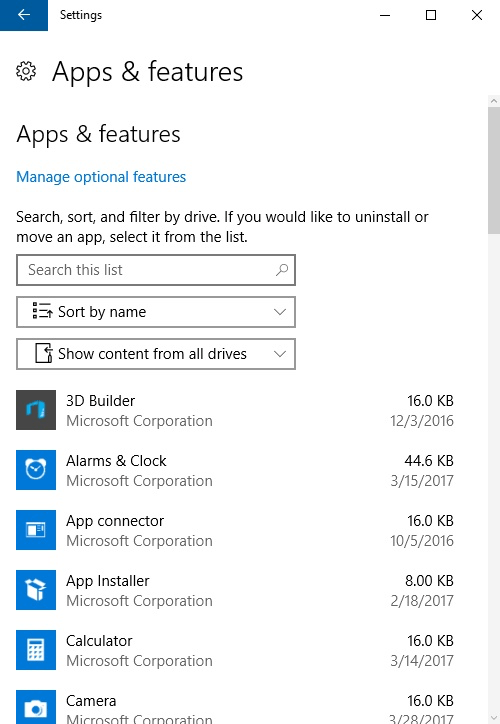500x724 pixels.
Task: Click the scrollbar up arrow
Action: (494, 101)
